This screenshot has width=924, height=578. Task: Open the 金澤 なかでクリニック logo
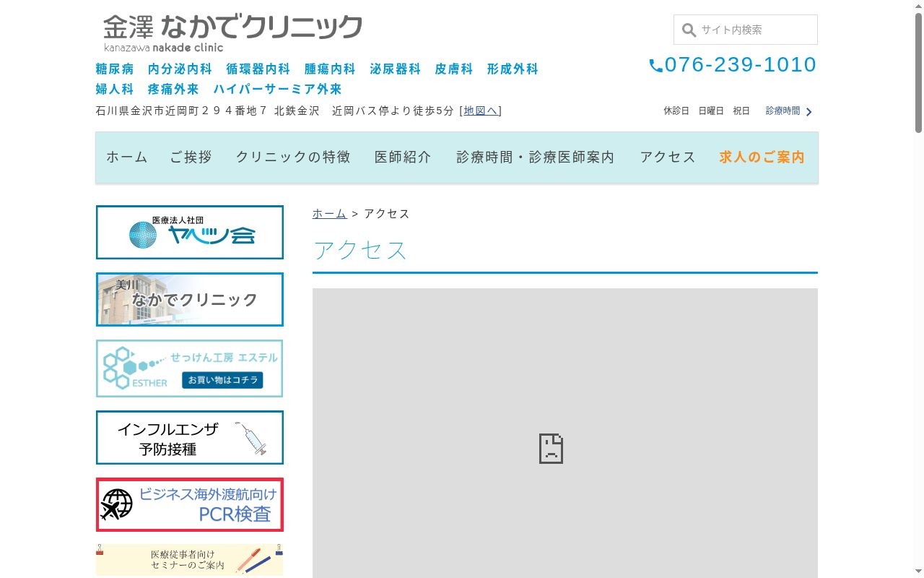pyautogui.click(x=232, y=33)
